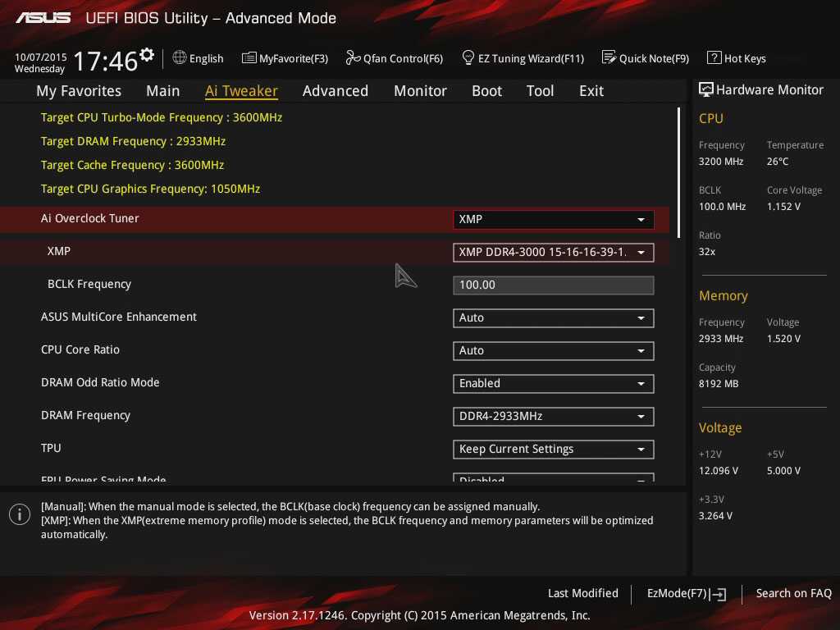Open Qfan Control fan icon
Screen dimensions: 840x630
[354, 57]
